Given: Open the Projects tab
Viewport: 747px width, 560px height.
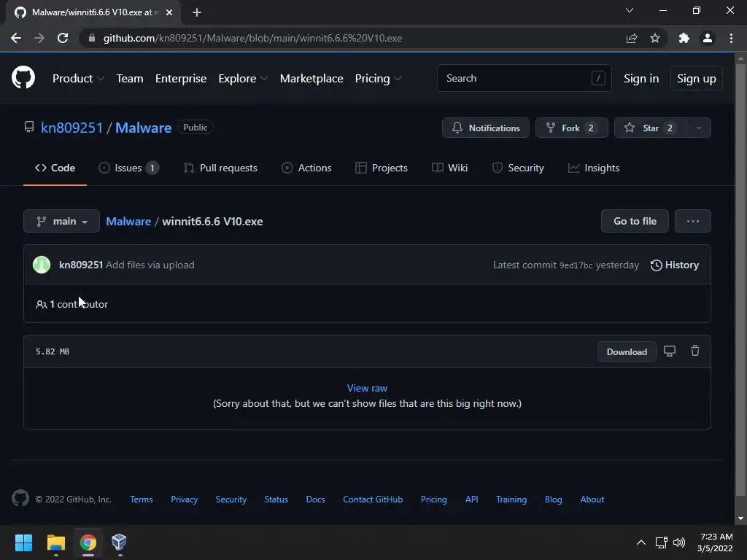Looking at the screenshot, I should coord(381,168).
